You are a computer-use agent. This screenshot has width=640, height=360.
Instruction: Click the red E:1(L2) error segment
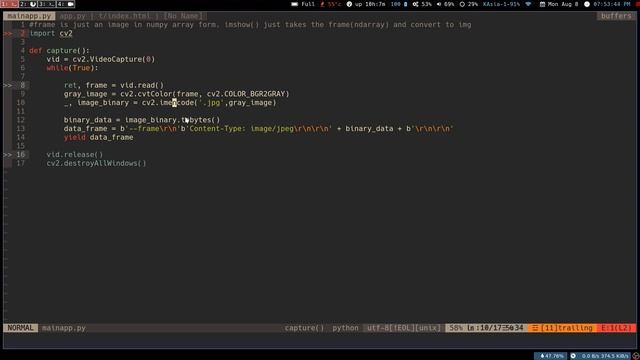point(616,328)
